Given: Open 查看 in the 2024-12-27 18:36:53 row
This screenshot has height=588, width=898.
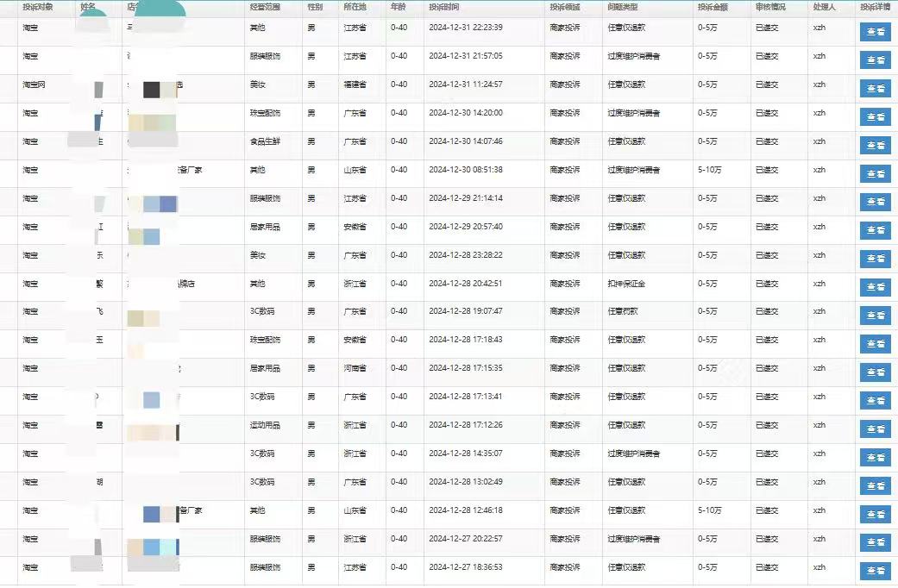Looking at the screenshot, I should point(875,571).
